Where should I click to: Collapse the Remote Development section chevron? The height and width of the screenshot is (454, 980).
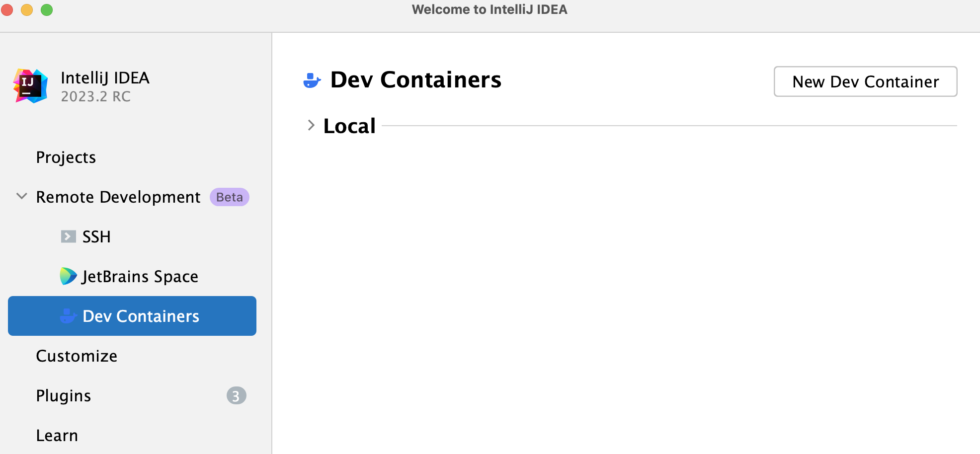click(x=22, y=196)
